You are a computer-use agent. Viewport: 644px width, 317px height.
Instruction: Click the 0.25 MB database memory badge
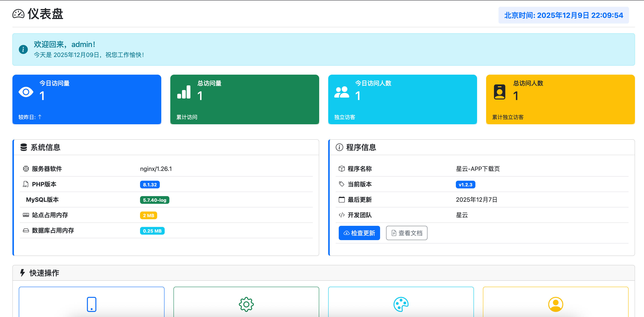tap(152, 231)
